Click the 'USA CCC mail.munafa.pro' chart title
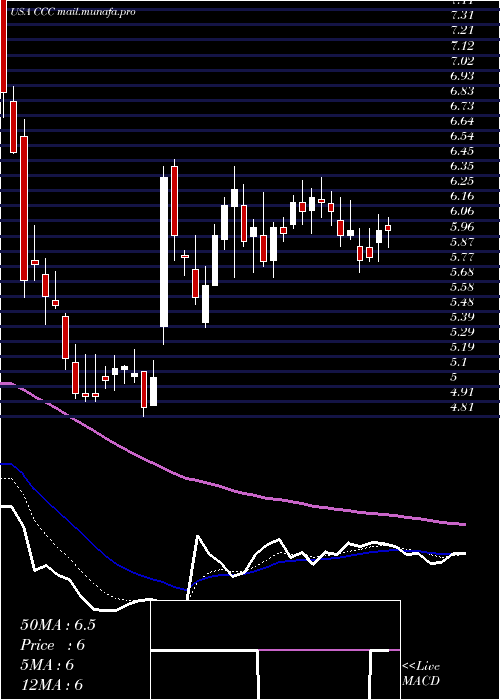 (72, 12)
